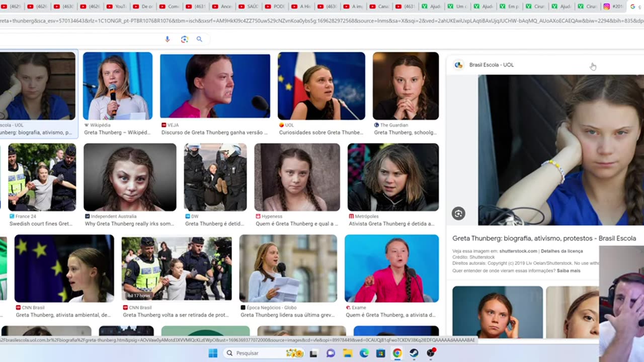Switch to the 'De co' YouTube tab

(143, 7)
